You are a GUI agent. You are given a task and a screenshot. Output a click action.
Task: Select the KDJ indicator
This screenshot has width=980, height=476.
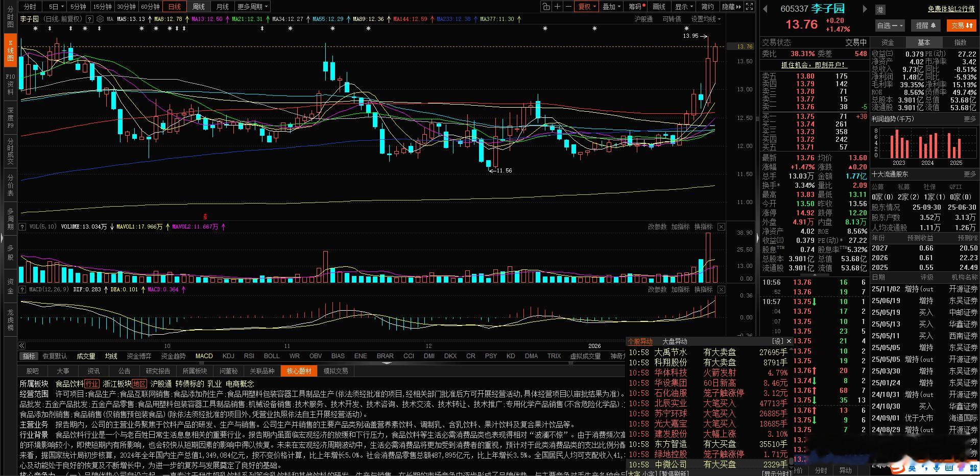point(228,356)
